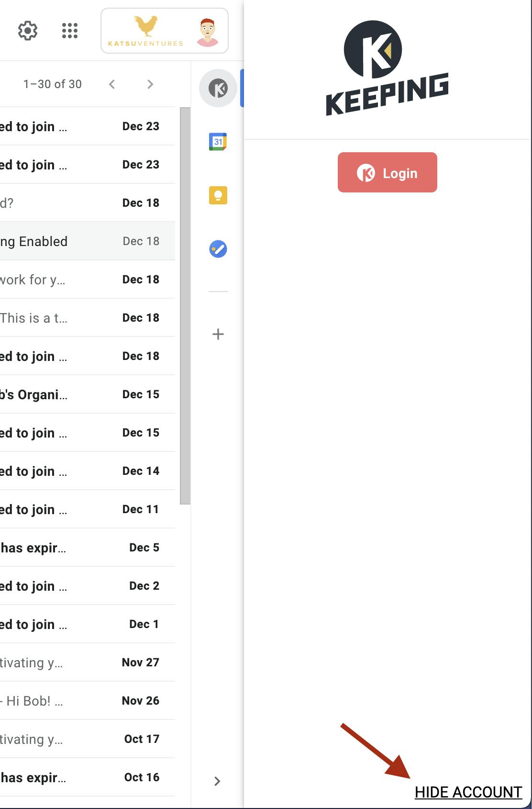Go to newer emails page arrow

[112, 84]
